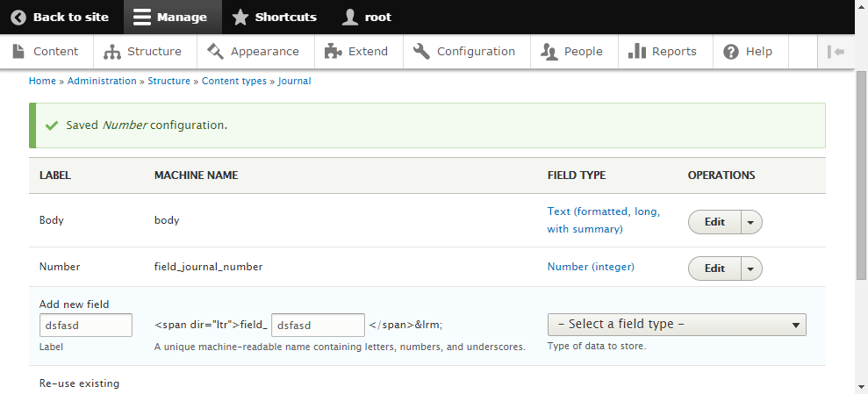The image size is (868, 394).
Task: Open the Configuration section
Action: pos(464,52)
